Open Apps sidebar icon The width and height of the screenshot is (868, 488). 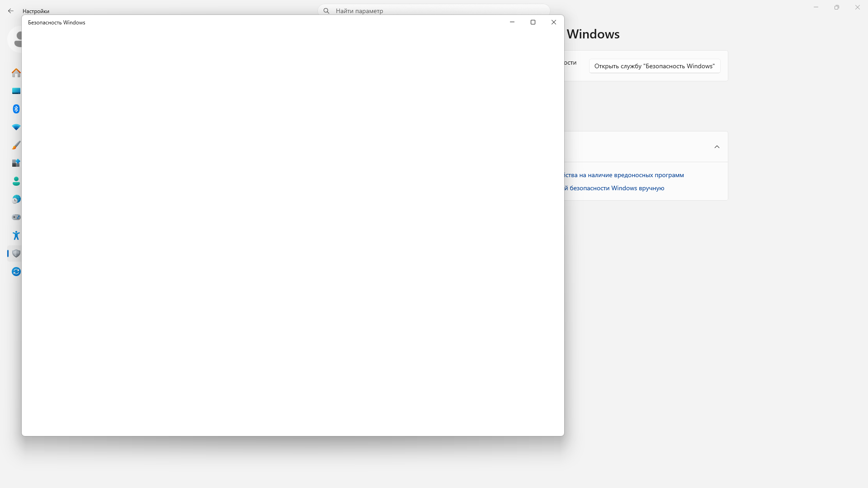pos(16,163)
